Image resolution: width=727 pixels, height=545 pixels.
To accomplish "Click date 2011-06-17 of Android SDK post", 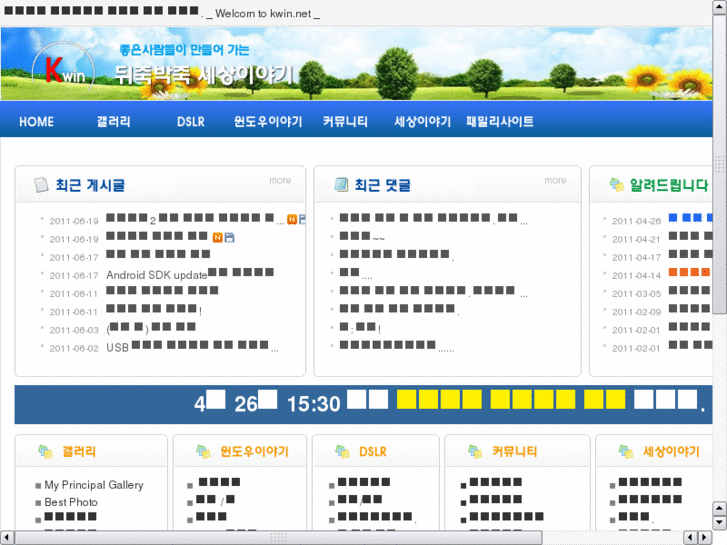I will tap(74, 276).
